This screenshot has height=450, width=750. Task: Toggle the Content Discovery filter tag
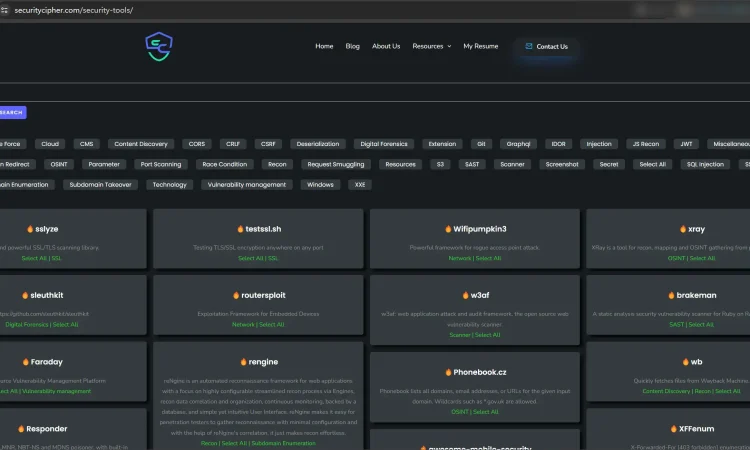click(141, 144)
